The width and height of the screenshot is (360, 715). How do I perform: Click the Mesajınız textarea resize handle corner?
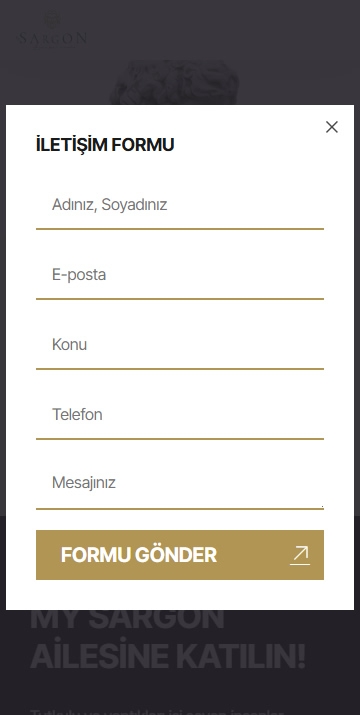point(322,507)
